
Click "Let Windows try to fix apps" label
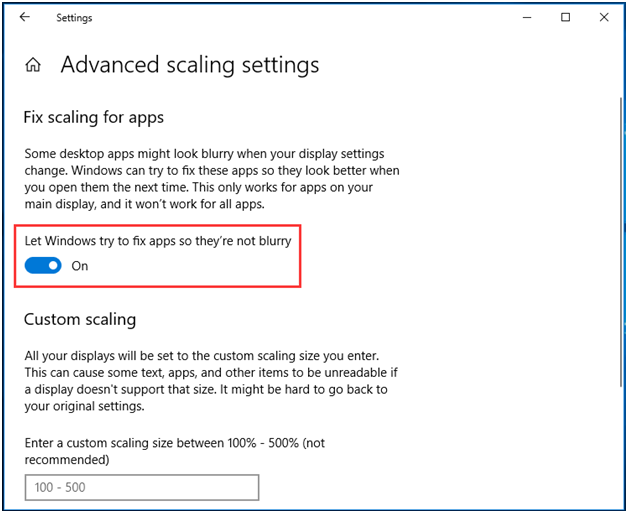click(158, 241)
